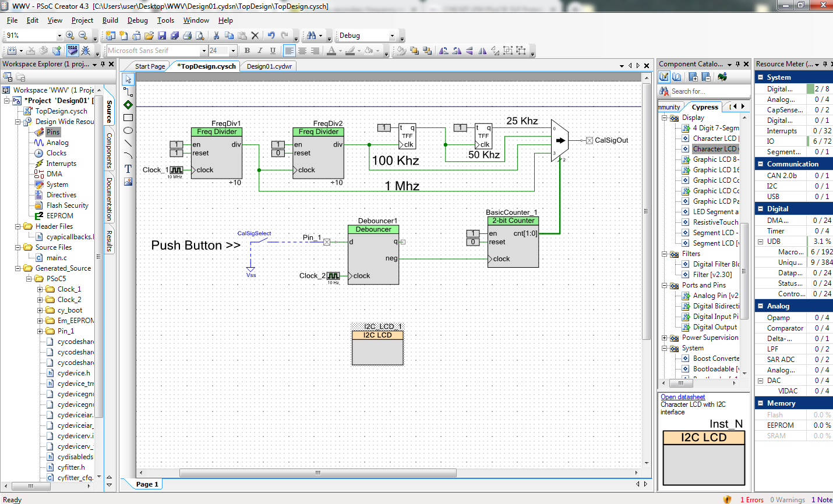Select the green diamond sheet connector tool
This screenshot has height=504, width=833.
(128, 105)
